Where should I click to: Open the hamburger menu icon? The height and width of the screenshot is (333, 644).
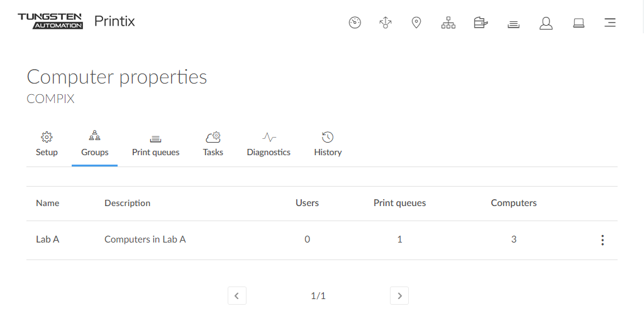609,23
